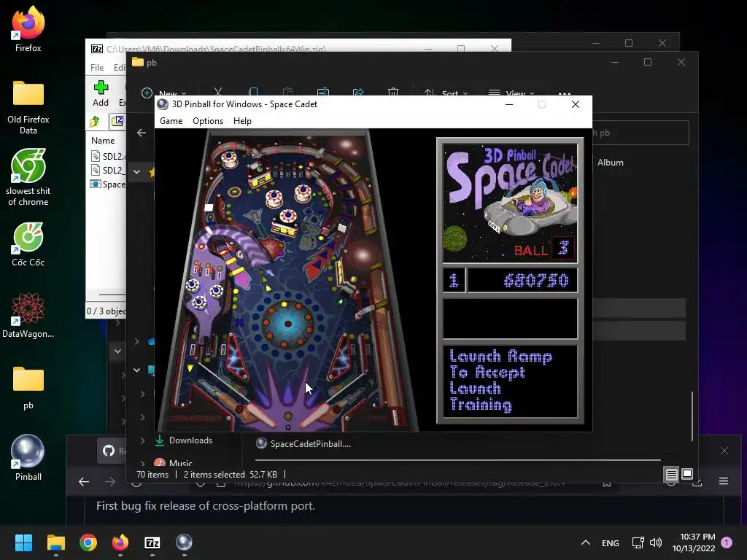This screenshot has height=560, width=747.
Task: Click the up-folder icon in 7-Zip
Action: [x=95, y=122]
